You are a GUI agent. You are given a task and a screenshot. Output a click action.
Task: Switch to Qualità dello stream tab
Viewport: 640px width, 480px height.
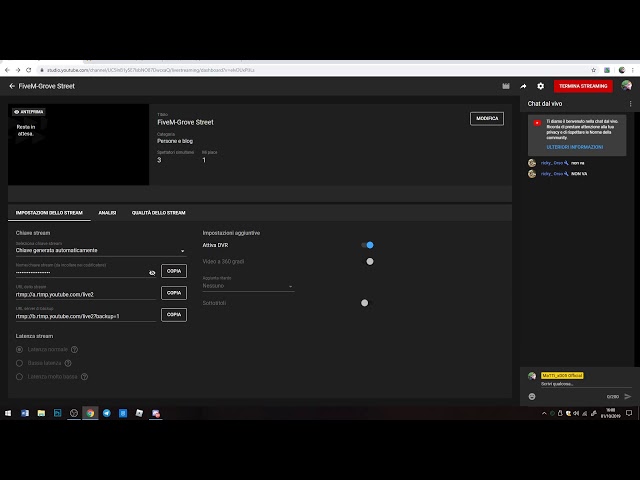[158, 213]
